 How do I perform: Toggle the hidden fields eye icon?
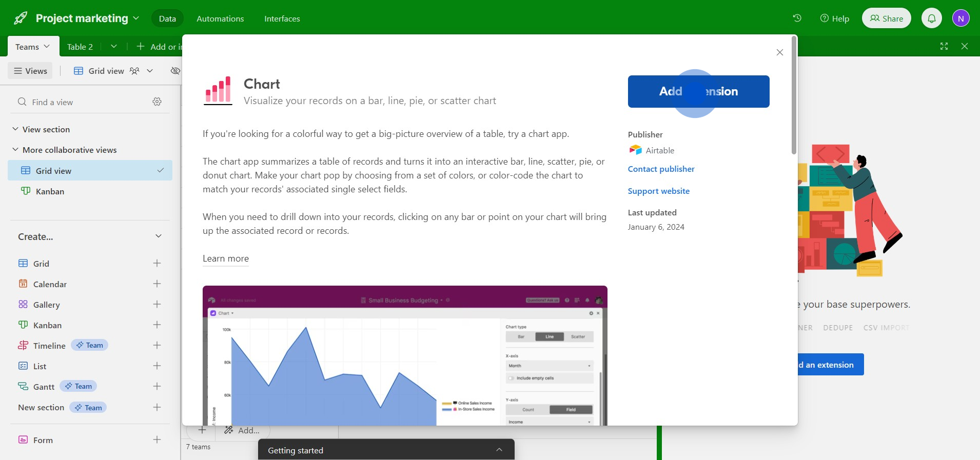175,71
